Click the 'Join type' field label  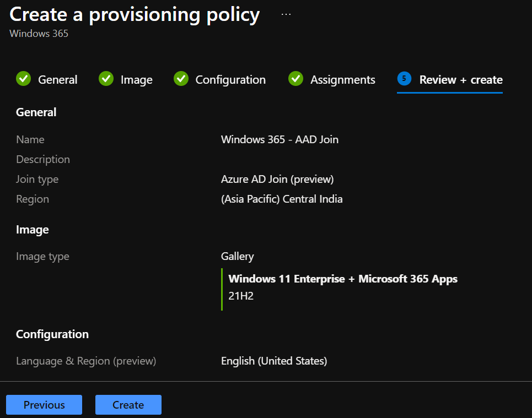click(37, 180)
